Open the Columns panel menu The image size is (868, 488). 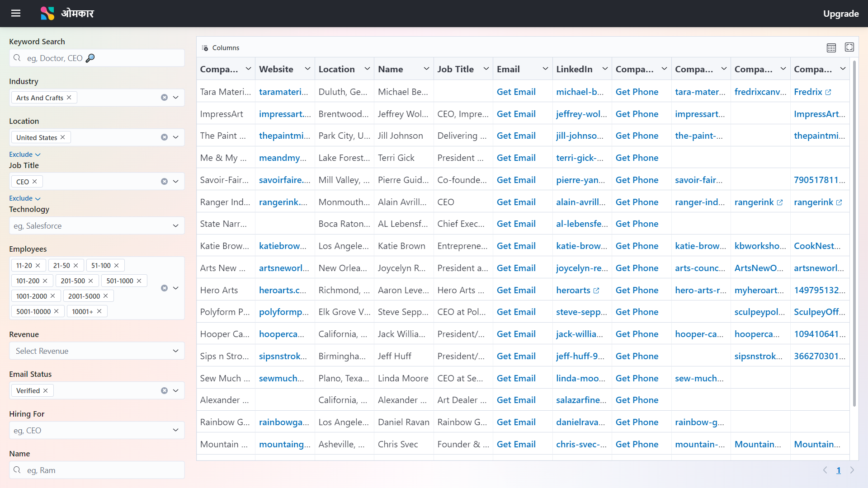click(221, 47)
